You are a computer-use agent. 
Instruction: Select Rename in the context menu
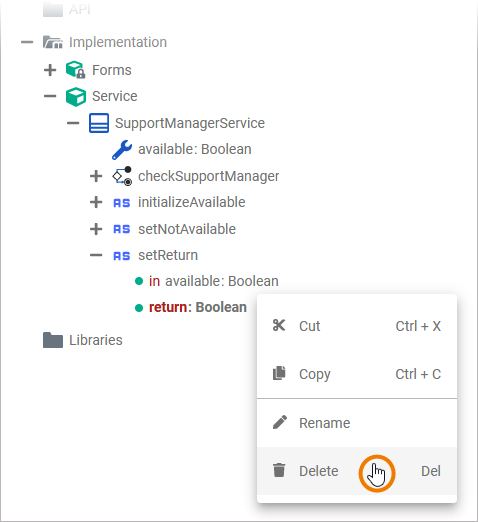pos(357,423)
